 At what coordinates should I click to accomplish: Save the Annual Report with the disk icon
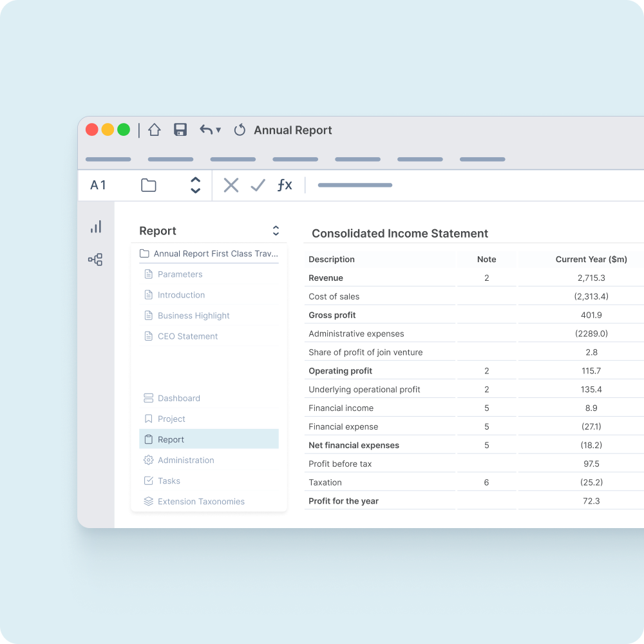coord(180,129)
